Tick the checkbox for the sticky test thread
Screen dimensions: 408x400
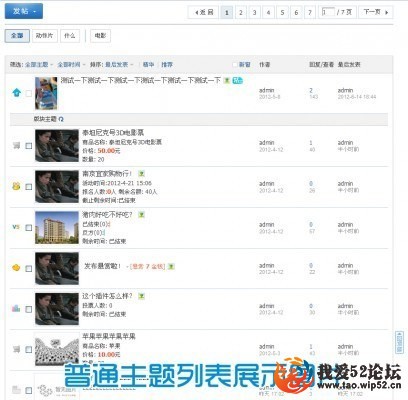coord(29,94)
